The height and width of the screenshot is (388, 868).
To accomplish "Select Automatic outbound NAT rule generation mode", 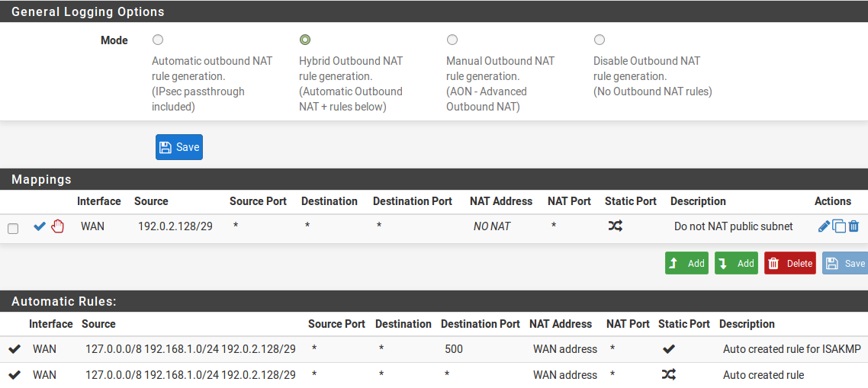I will 158,40.
